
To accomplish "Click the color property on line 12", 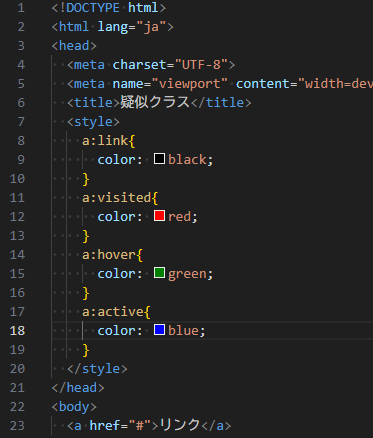I will (x=116, y=217).
